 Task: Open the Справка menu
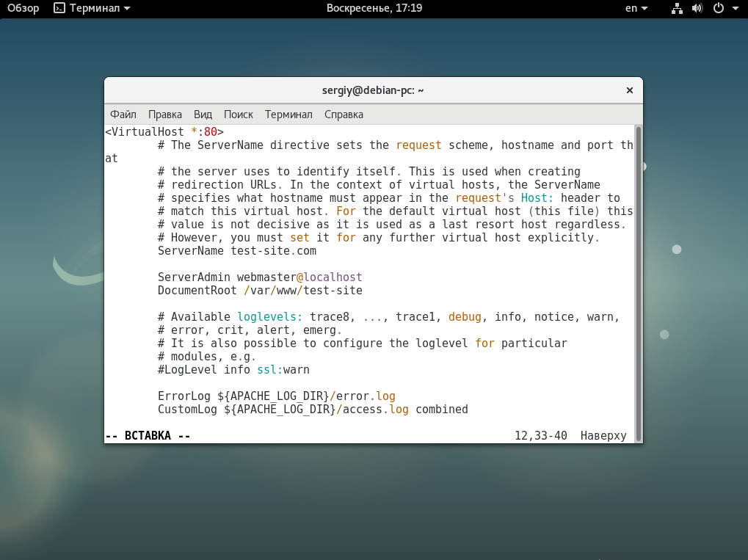pyautogui.click(x=344, y=114)
